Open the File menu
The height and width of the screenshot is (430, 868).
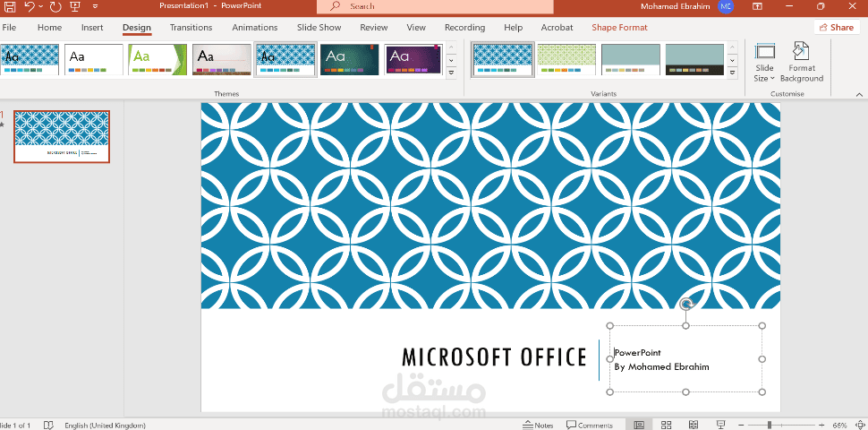[x=10, y=27]
